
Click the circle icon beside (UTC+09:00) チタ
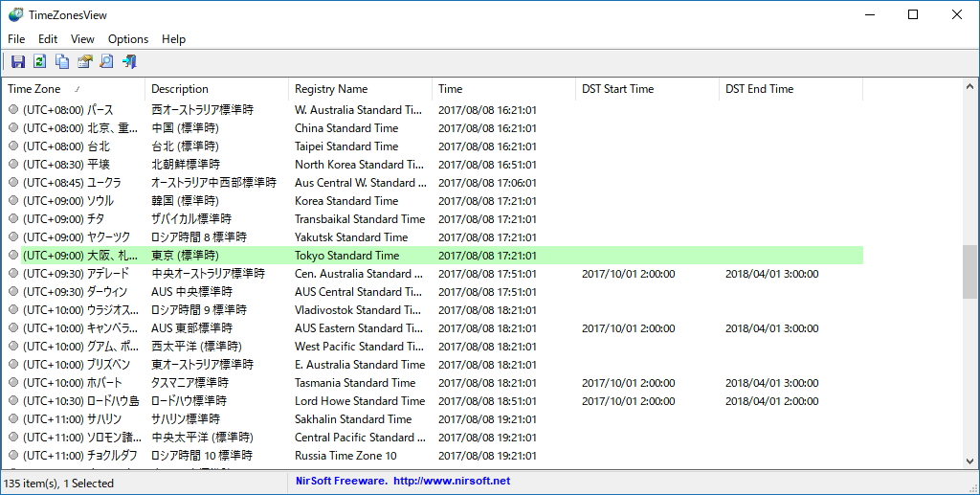[13, 218]
